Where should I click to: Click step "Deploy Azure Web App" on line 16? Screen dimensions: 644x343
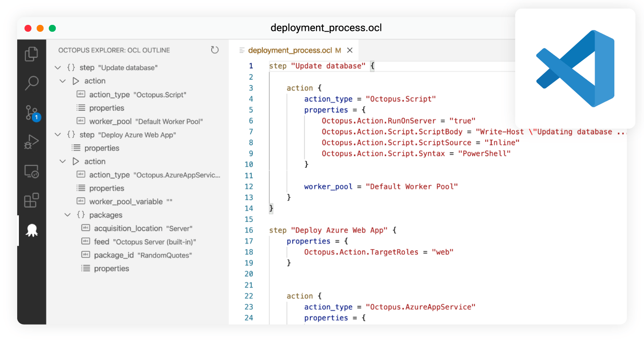[328, 230]
